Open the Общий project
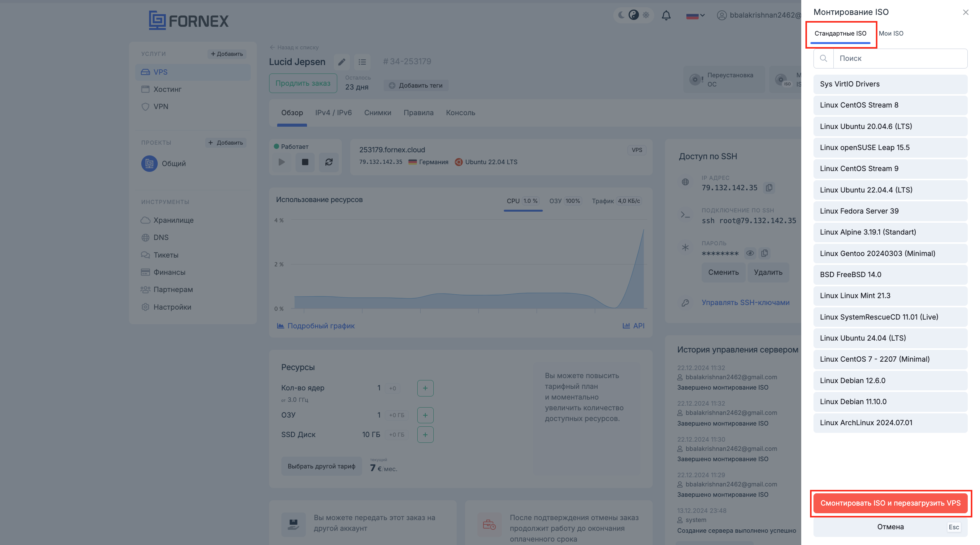 [164, 163]
